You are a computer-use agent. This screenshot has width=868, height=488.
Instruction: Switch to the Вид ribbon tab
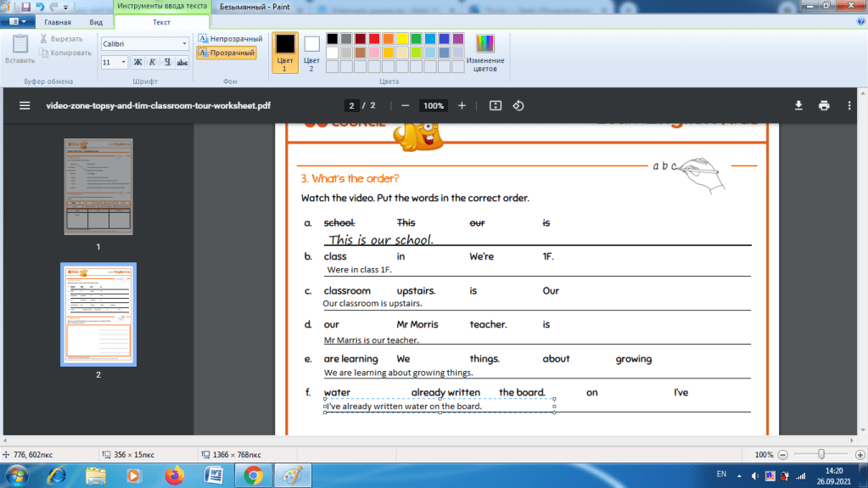97,22
